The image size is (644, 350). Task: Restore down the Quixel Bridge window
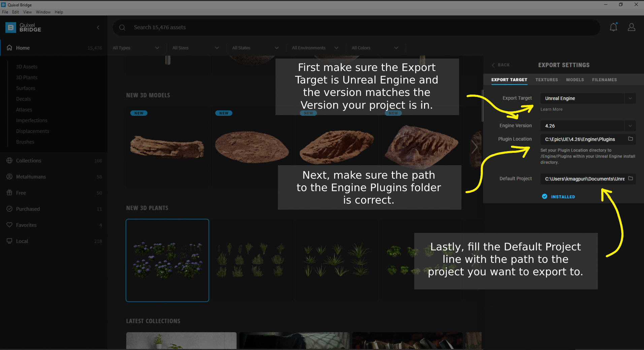coord(621,4)
